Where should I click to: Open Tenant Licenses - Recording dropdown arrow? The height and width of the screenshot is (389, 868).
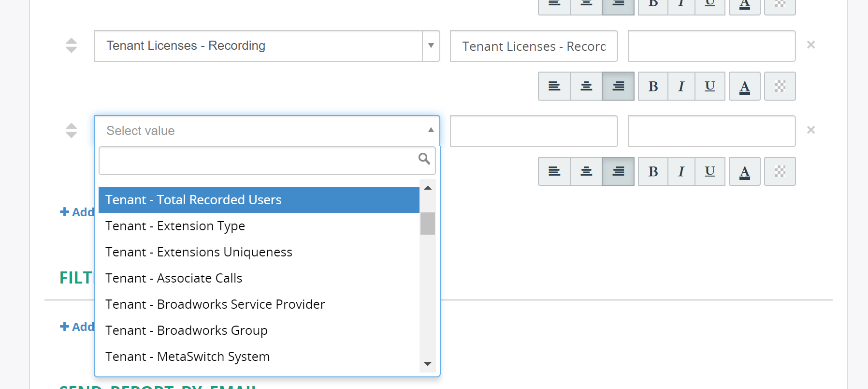click(x=431, y=46)
